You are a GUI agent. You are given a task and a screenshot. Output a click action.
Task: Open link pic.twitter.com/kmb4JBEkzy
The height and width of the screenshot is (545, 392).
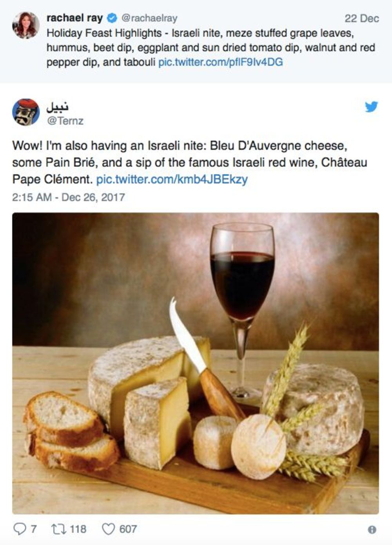pos(172,179)
